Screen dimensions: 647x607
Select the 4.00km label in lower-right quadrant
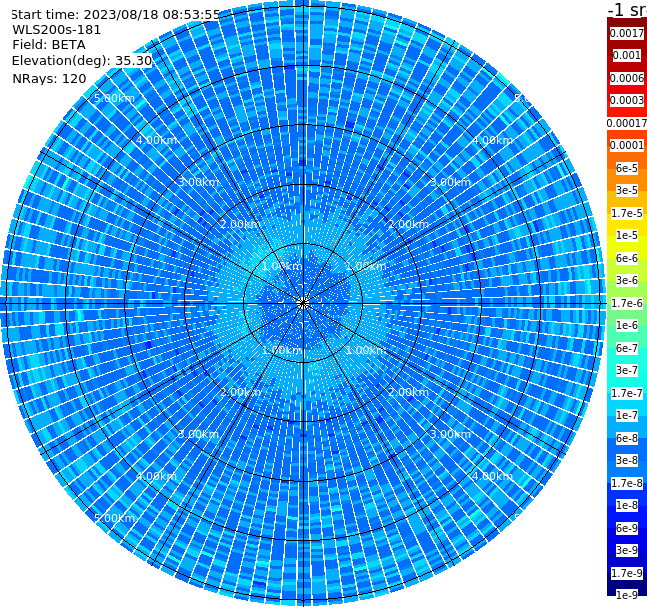[492, 476]
